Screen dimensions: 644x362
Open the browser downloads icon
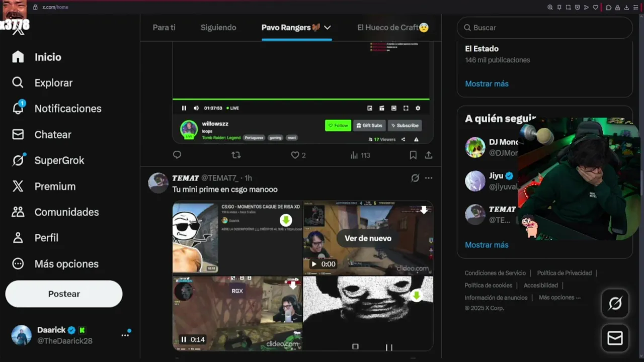click(x=626, y=7)
